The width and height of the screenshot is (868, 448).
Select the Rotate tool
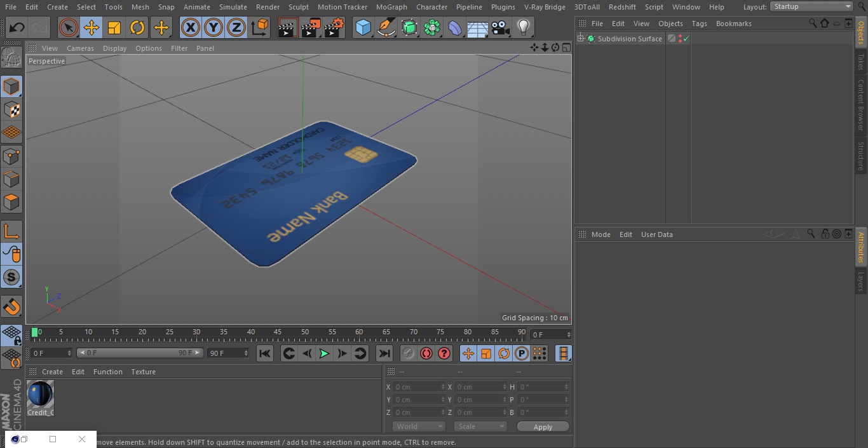coord(137,27)
